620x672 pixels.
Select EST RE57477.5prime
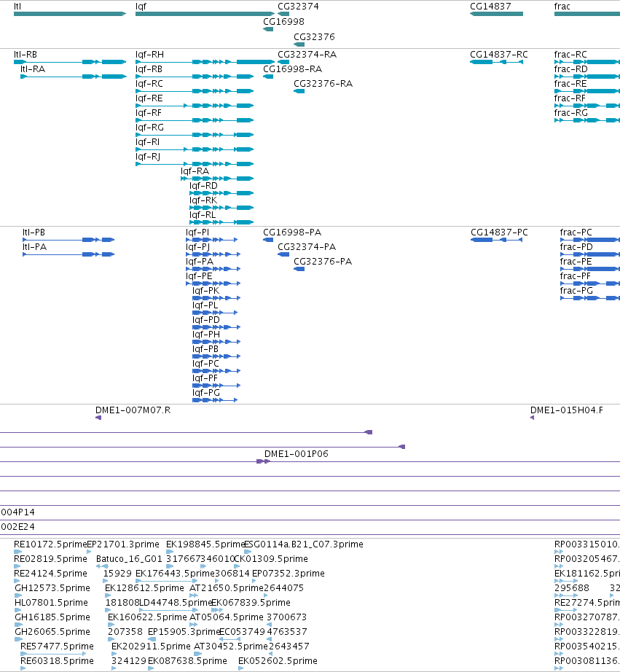[54, 654]
